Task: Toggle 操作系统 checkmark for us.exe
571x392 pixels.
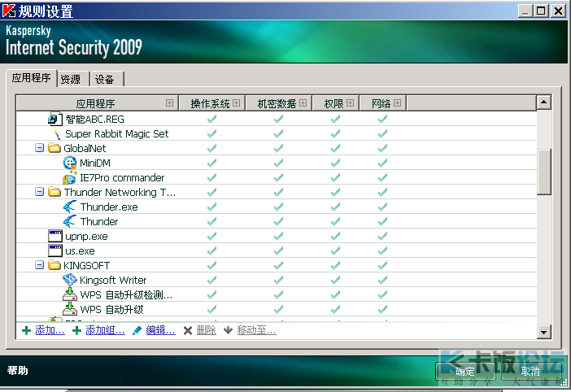Action: (211, 250)
